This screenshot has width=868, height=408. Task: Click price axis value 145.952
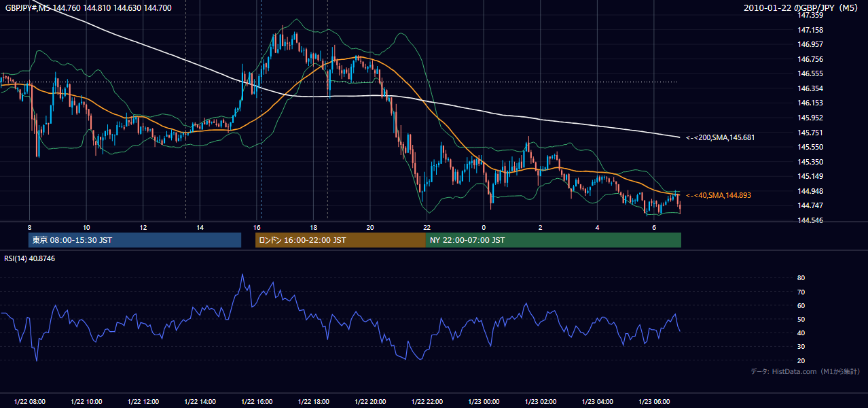810,118
